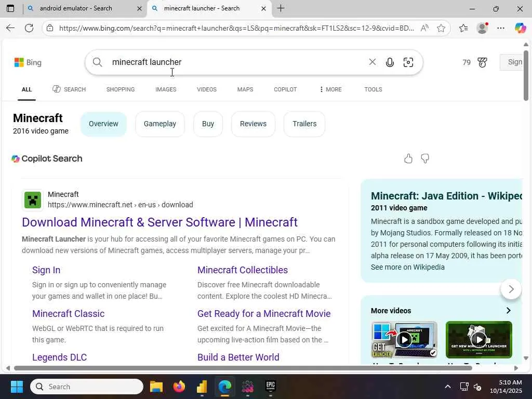Open the Sign In sublink
This screenshot has height=399, width=532.
pyautogui.click(x=46, y=270)
